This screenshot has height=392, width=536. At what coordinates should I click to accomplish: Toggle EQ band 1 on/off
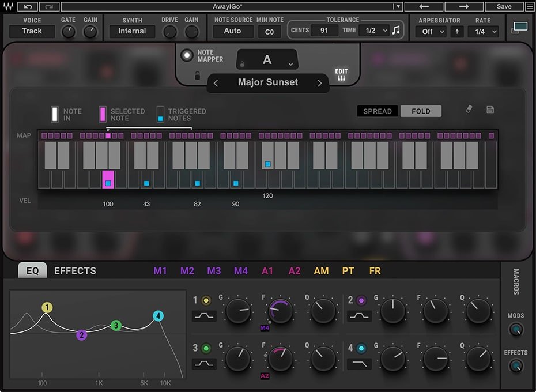pos(205,300)
